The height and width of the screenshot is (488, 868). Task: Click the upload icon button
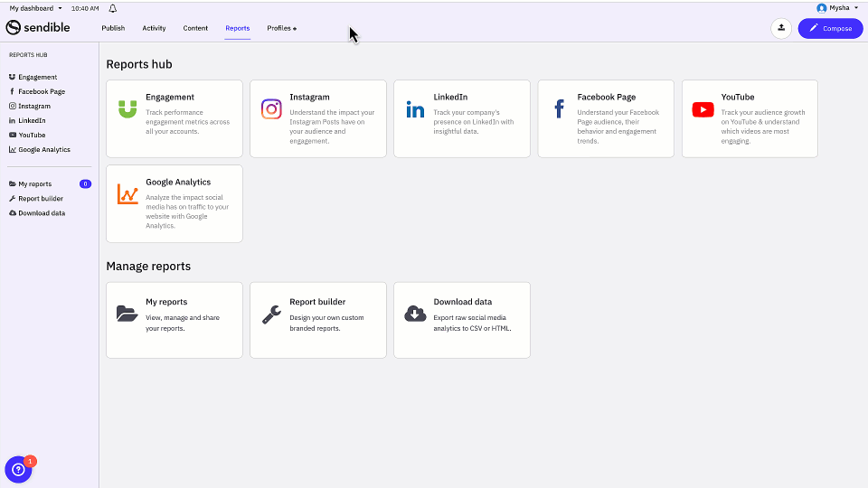(x=781, y=28)
